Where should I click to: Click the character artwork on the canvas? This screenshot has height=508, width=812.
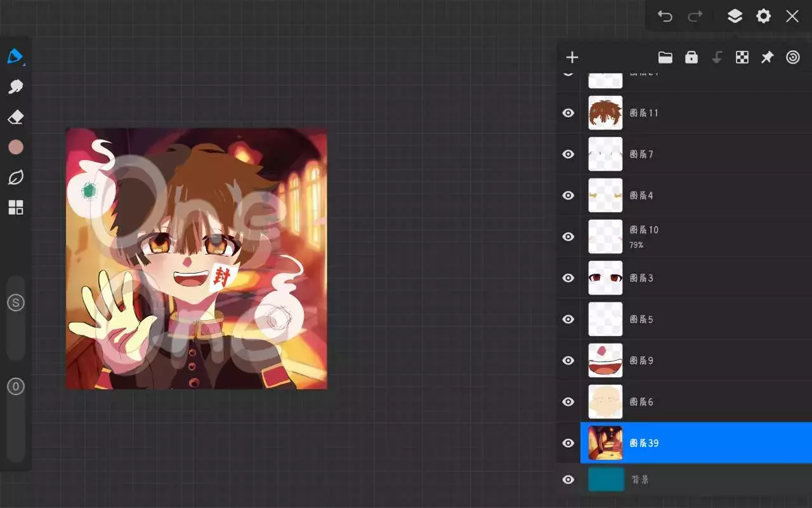click(197, 258)
